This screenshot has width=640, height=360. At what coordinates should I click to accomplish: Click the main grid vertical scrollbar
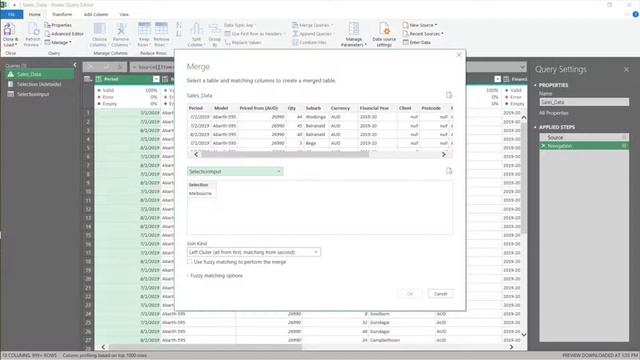[x=524, y=178]
